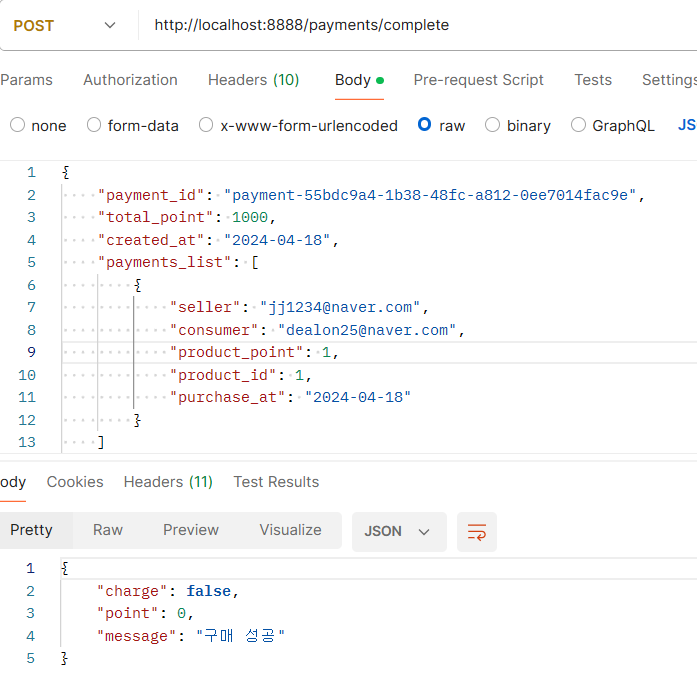The width and height of the screenshot is (697, 685).
Task: Switch to response Body tab
Action: tap(13, 482)
